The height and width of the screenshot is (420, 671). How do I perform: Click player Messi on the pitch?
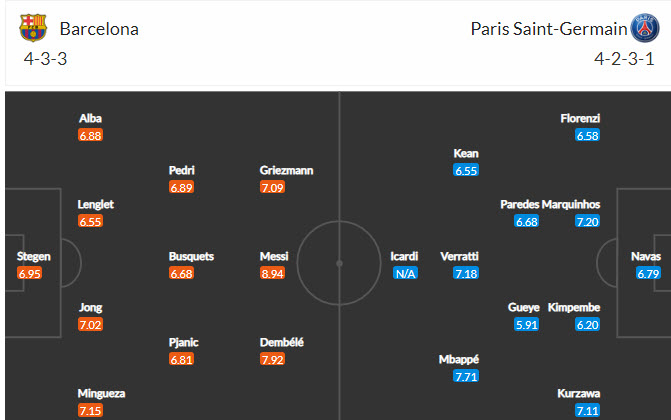(x=273, y=257)
